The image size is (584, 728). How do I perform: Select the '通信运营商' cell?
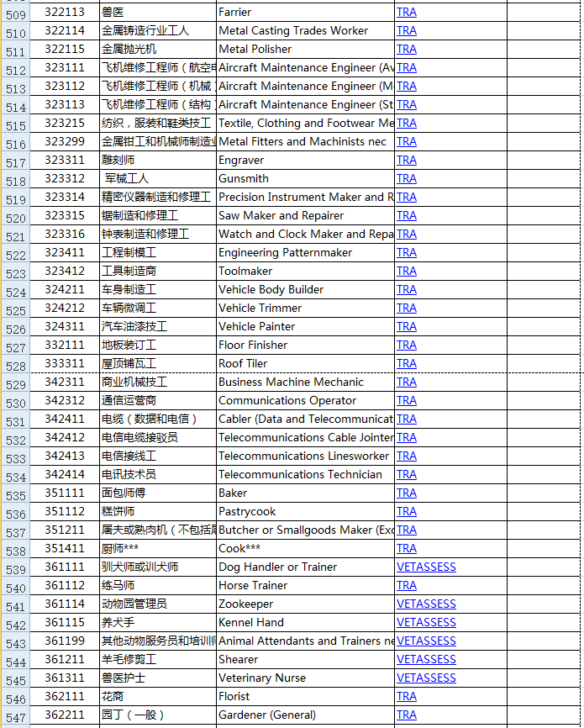[158, 401]
